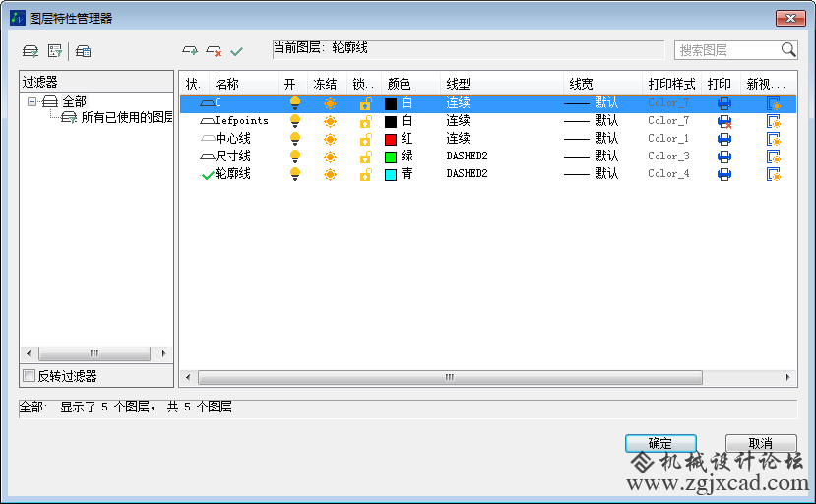Screen dimensions: 816x504
Task: Toggle the printer icon of 轮廓线 layer
Action: pyautogui.click(x=723, y=174)
